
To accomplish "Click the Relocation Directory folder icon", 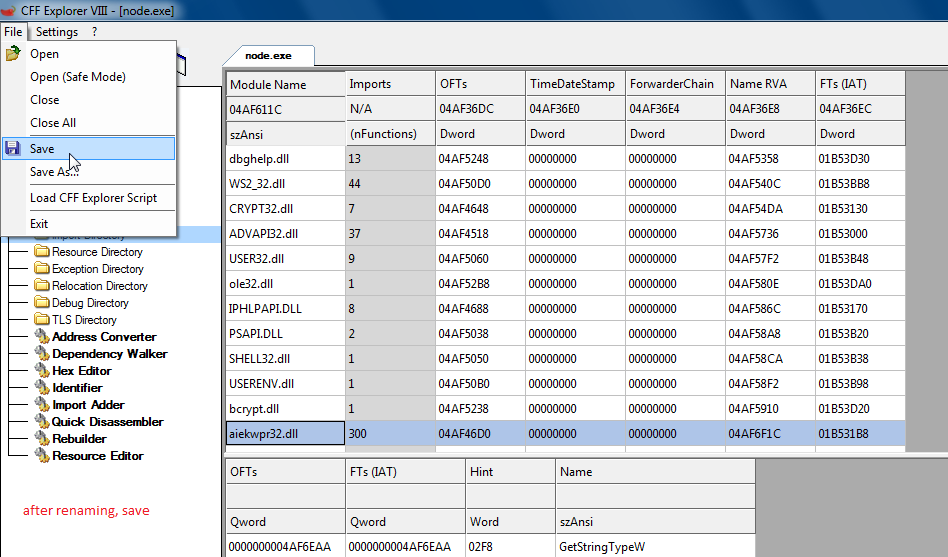I will coord(42,285).
